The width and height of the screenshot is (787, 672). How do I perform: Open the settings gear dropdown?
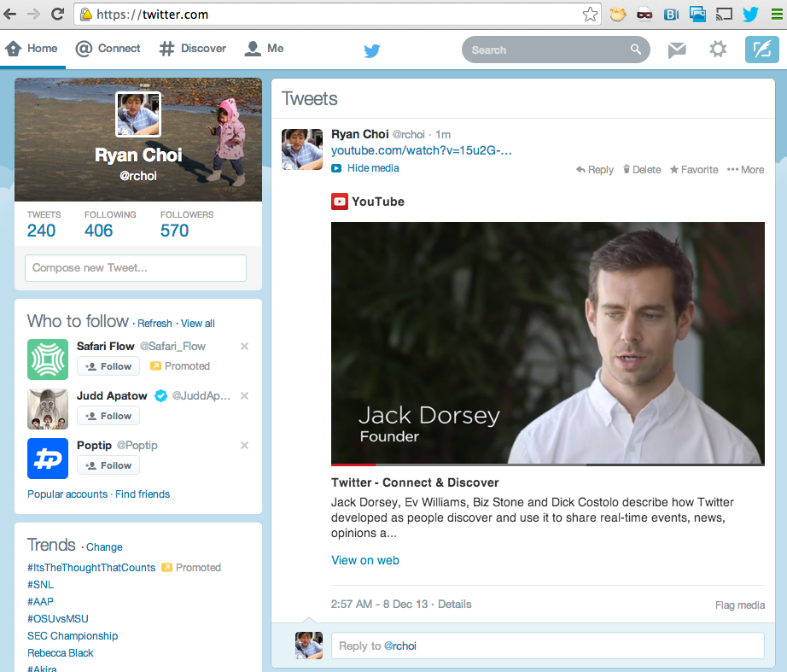718,50
